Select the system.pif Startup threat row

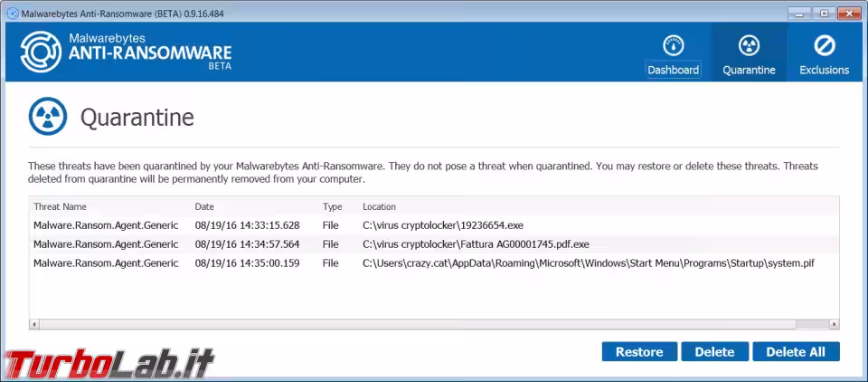434,263
